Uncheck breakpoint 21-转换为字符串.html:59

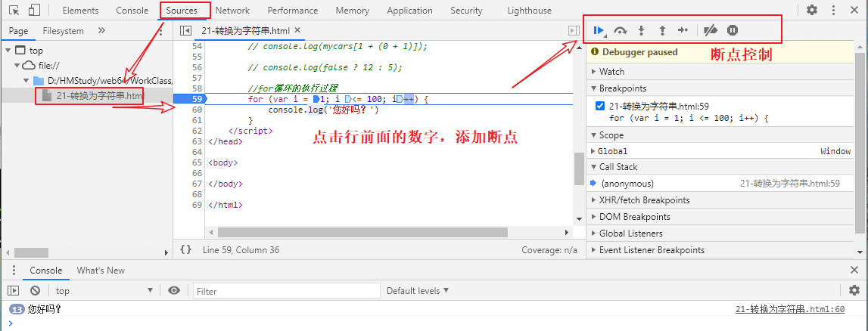600,106
